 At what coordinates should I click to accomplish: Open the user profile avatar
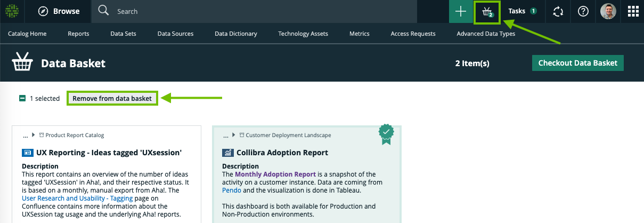[x=608, y=11]
